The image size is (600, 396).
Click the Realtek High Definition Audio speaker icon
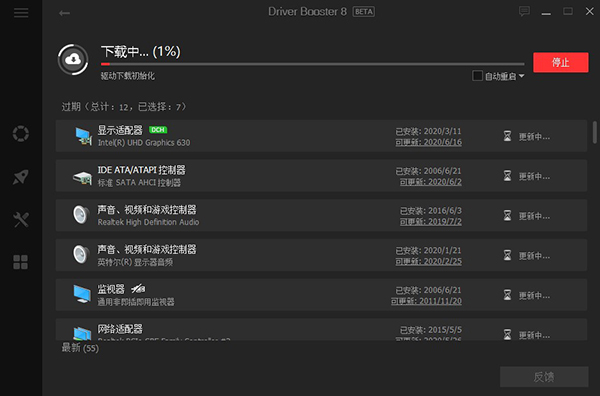[81, 215]
